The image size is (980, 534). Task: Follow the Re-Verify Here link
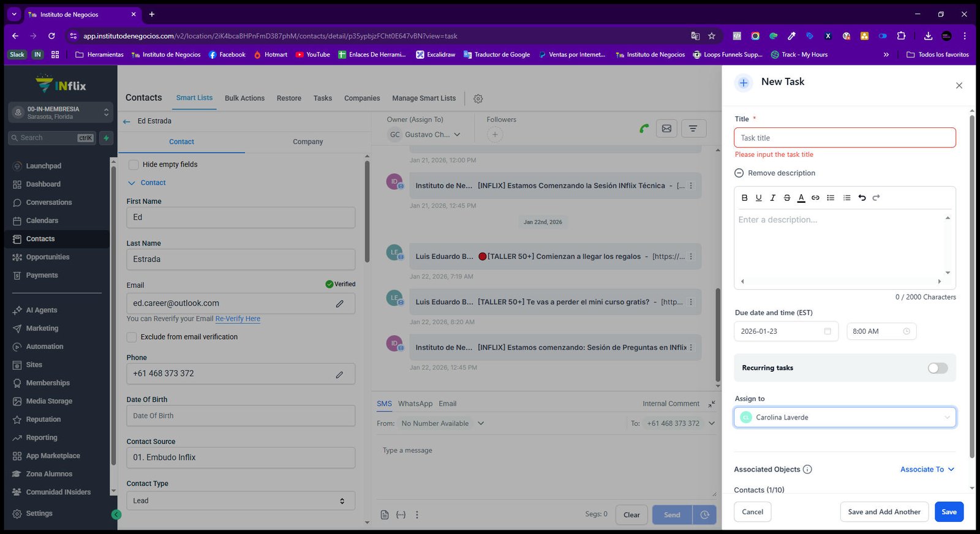coord(238,319)
